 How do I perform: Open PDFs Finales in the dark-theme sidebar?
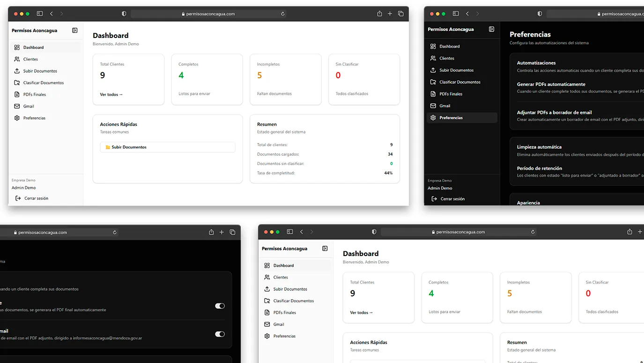point(451,94)
